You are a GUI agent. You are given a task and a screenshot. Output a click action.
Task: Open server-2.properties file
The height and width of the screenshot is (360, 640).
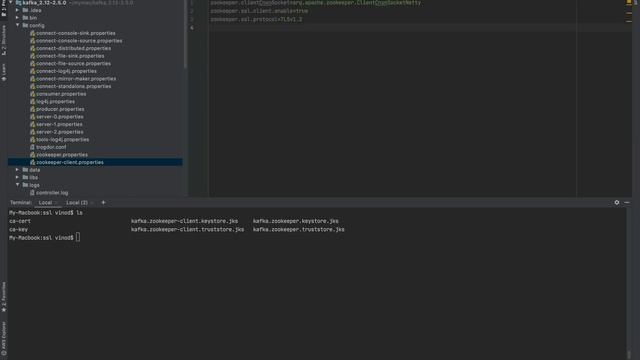(x=60, y=132)
